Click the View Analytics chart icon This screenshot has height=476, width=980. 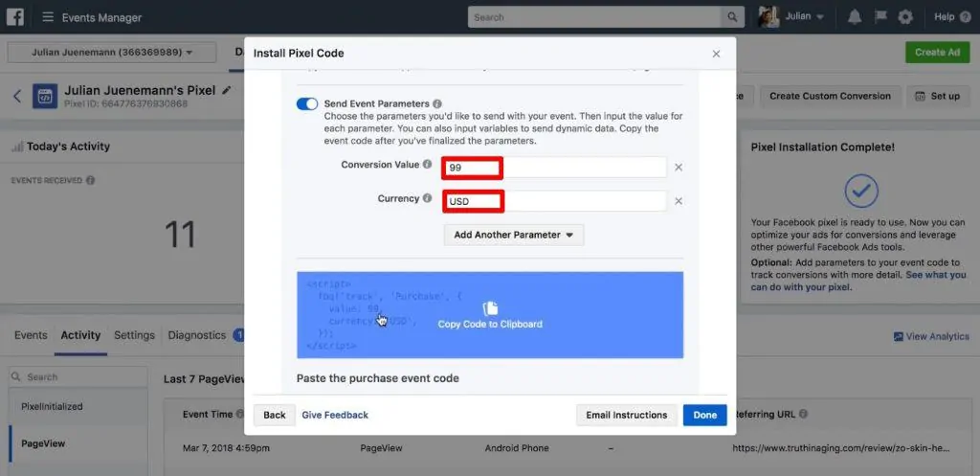pos(898,336)
